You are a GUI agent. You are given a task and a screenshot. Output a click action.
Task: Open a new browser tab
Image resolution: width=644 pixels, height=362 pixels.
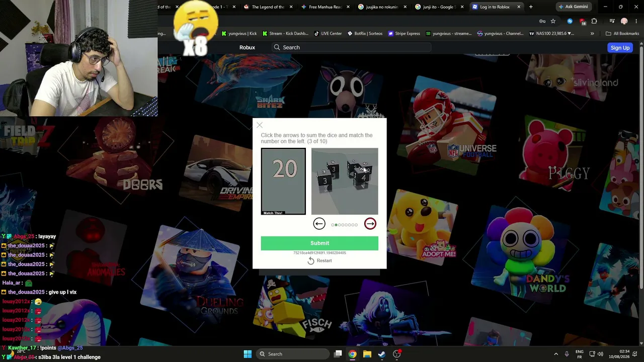531,7
